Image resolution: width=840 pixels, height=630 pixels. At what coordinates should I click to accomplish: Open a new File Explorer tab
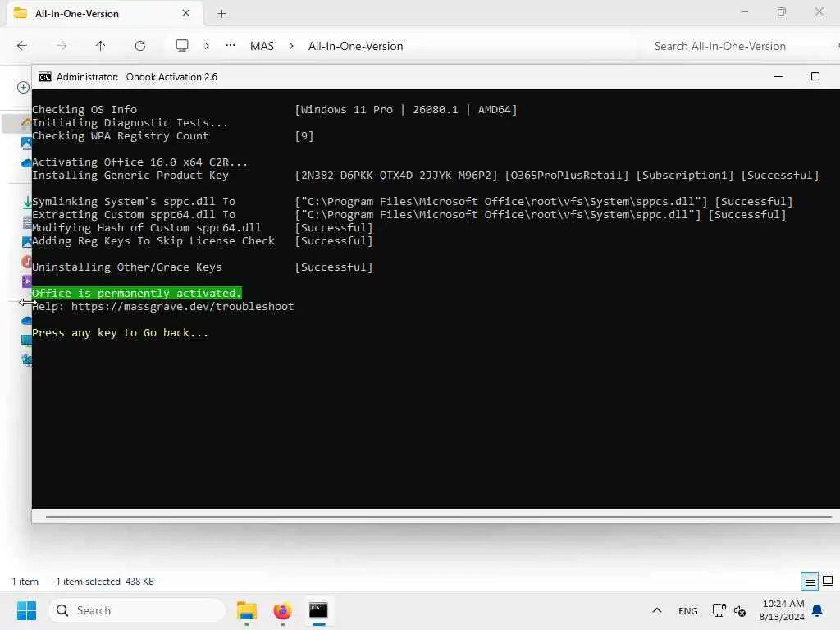[x=221, y=14]
